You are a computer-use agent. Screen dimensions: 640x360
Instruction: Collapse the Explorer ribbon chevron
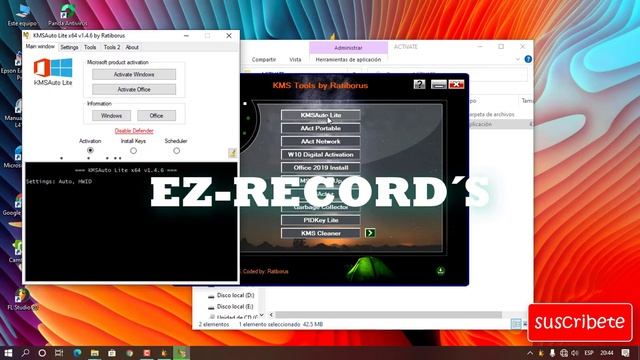[518, 60]
